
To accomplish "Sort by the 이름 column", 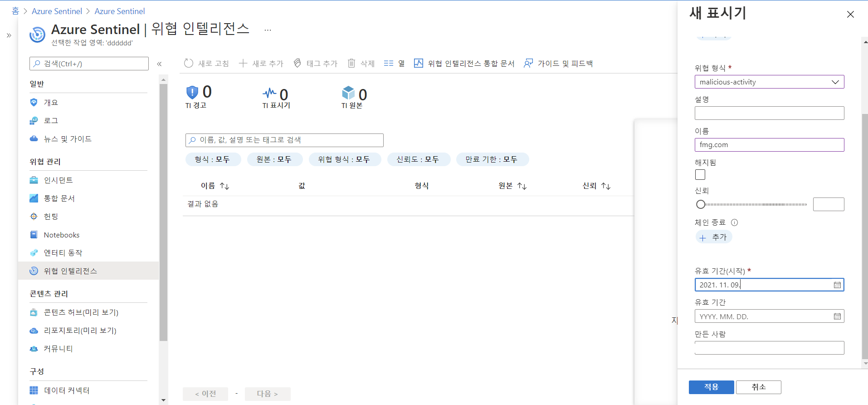I will point(215,186).
